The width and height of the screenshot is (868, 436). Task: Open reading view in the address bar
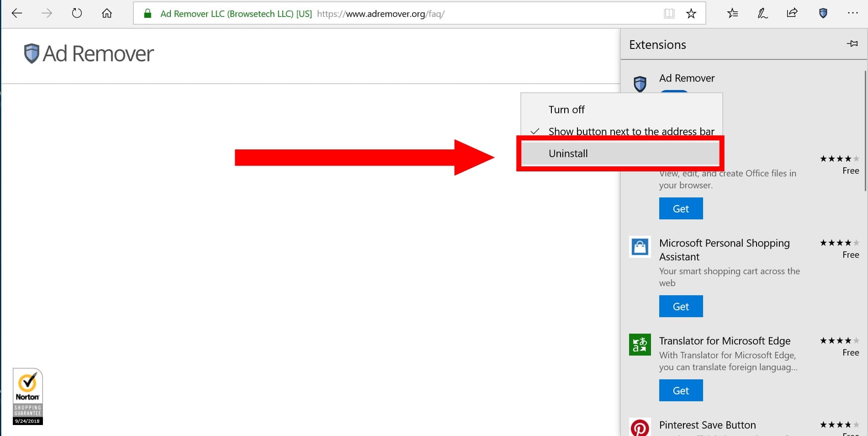click(669, 14)
